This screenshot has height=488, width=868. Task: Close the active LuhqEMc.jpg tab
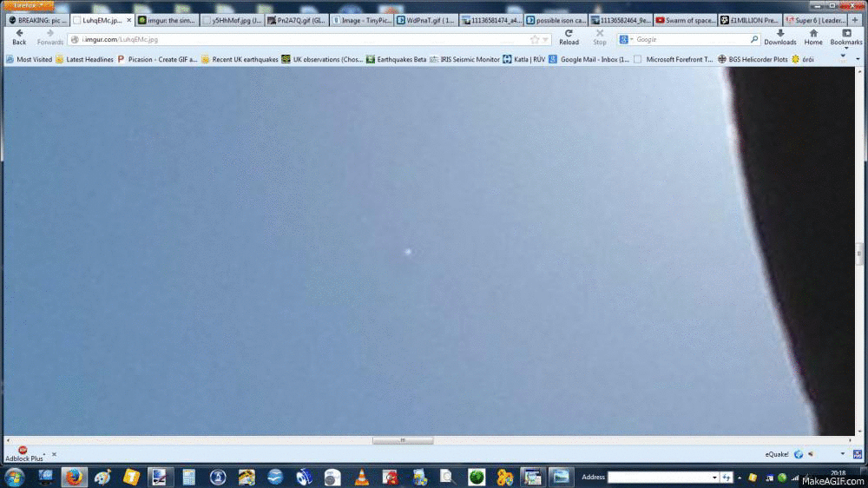(129, 20)
